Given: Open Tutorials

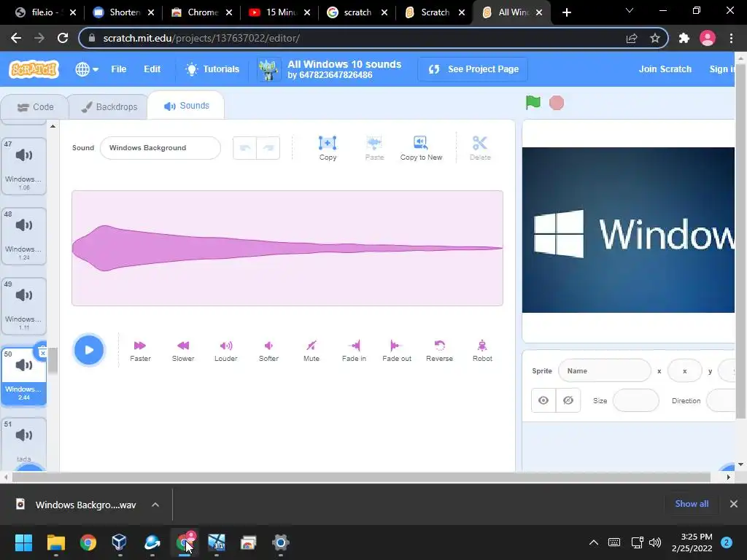Looking at the screenshot, I should pos(212,69).
